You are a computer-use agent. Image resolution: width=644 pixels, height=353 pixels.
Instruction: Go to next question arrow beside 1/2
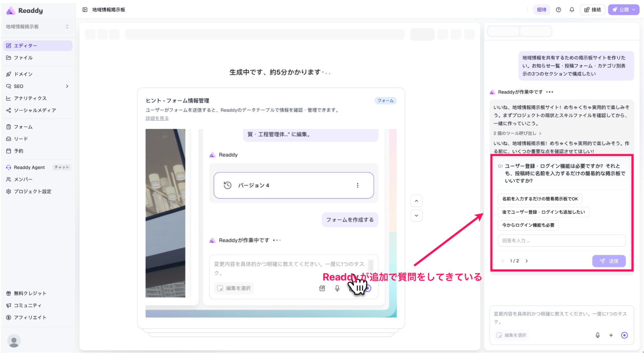click(527, 261)
